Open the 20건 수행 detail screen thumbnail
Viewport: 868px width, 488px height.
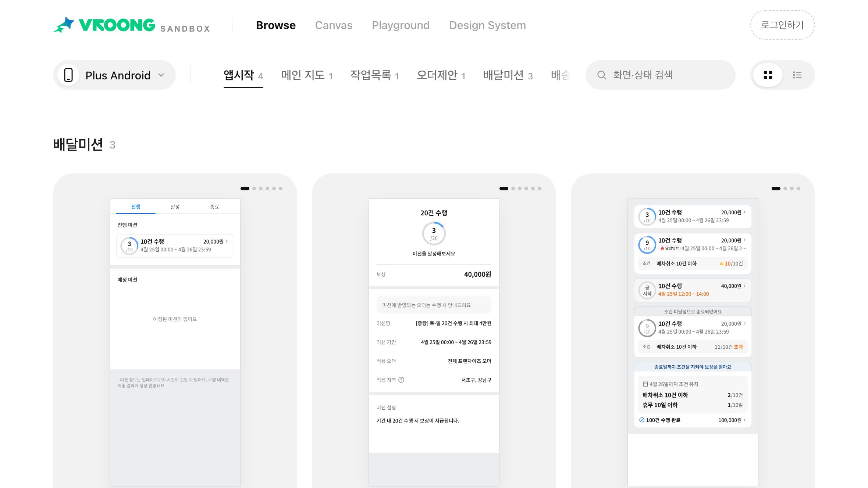tap(434, 343)
